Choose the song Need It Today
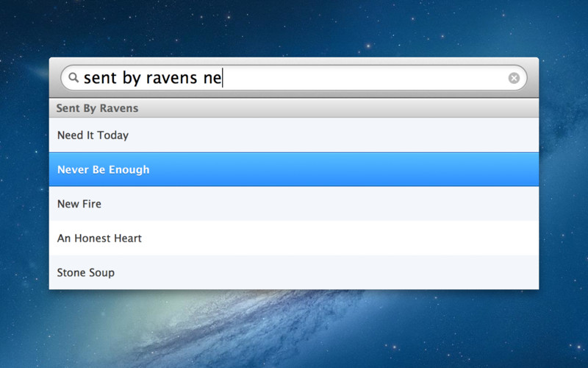Viewport: 588px width, 368px height. [293, 135]
